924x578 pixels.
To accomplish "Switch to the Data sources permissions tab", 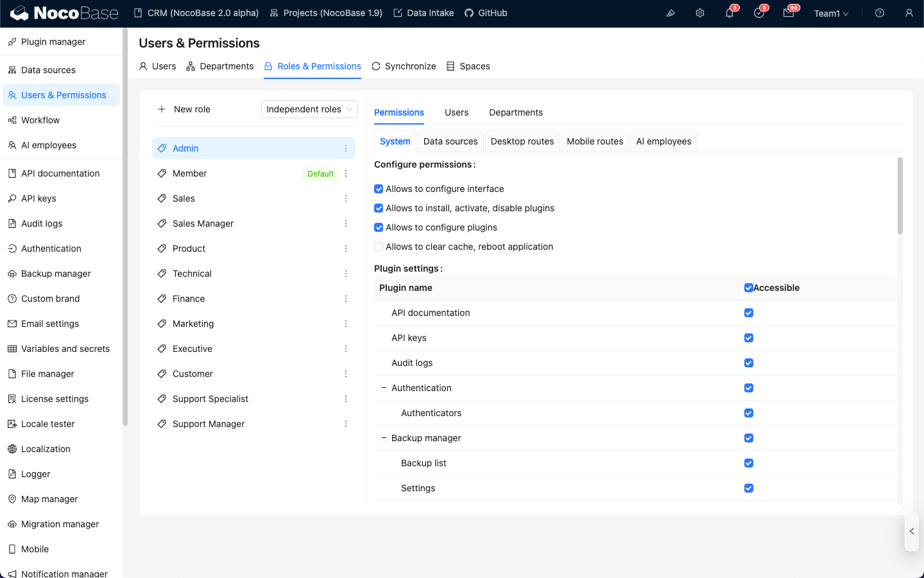I will coord(450,141).
